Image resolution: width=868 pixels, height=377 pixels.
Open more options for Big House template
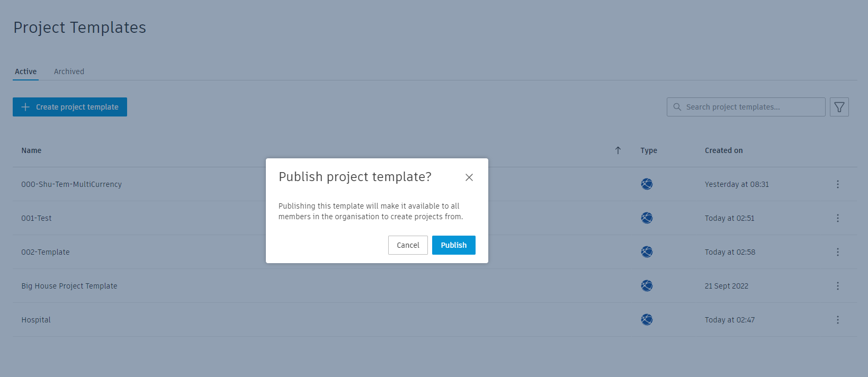(x=837, y=286)
